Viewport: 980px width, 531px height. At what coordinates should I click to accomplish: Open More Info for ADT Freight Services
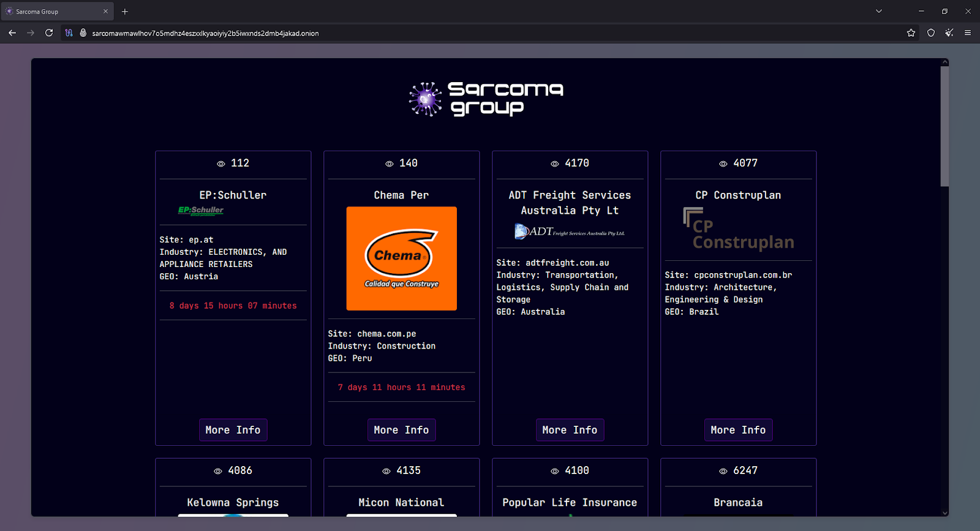tap(570, 430)
